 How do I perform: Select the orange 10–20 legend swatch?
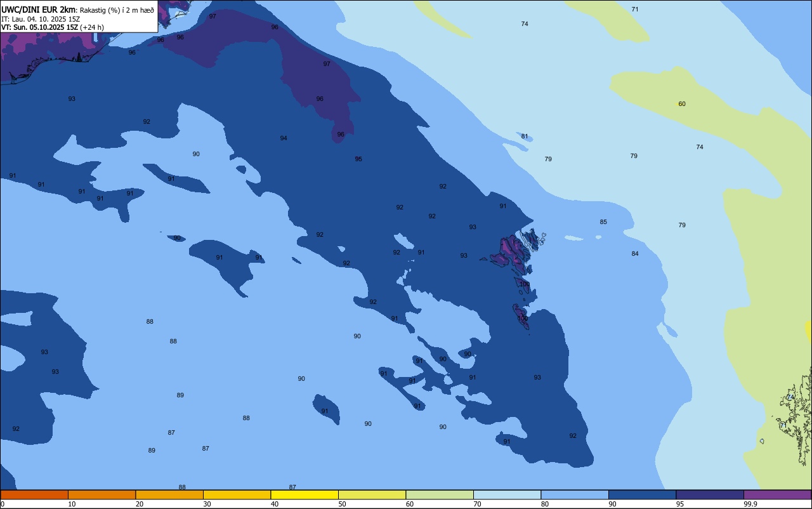[101, 494]
